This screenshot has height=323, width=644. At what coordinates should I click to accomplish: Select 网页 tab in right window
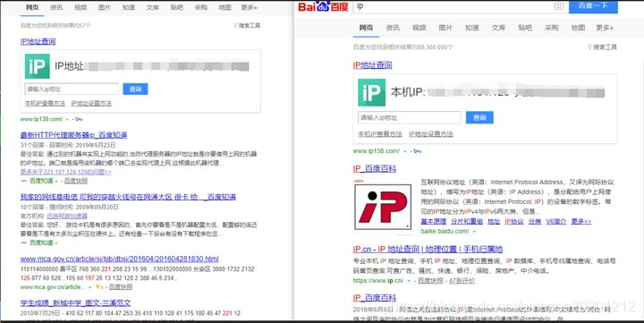click(x=366, y=28)
